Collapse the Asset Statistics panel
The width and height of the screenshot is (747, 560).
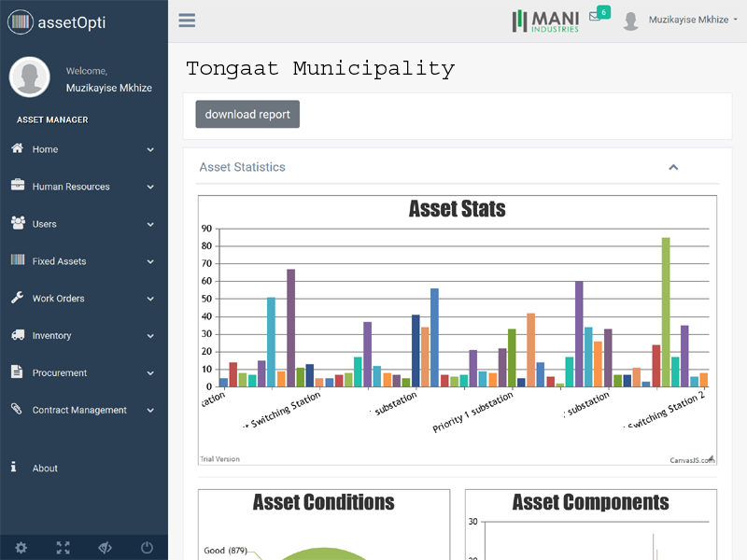[673, 167]
